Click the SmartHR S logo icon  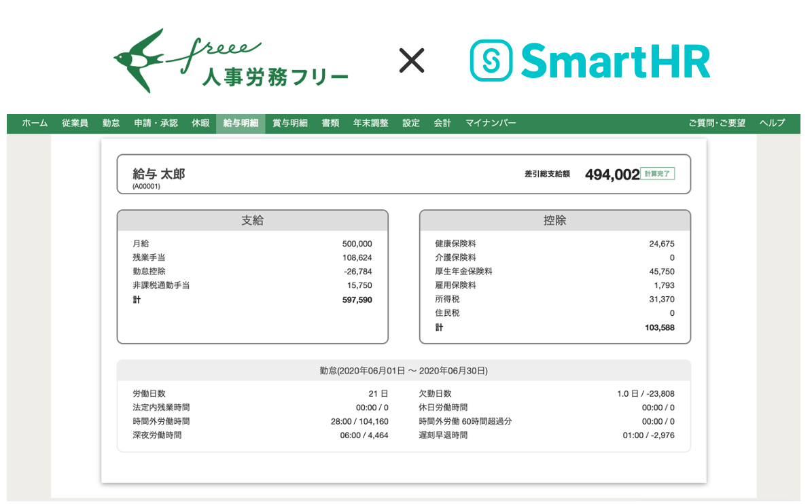coord(491,60)
